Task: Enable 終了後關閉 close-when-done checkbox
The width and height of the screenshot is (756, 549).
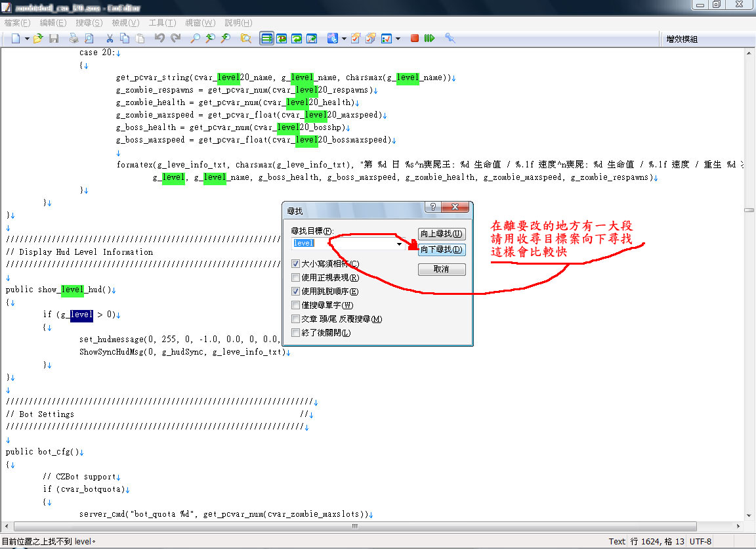Action: (295, 333)
